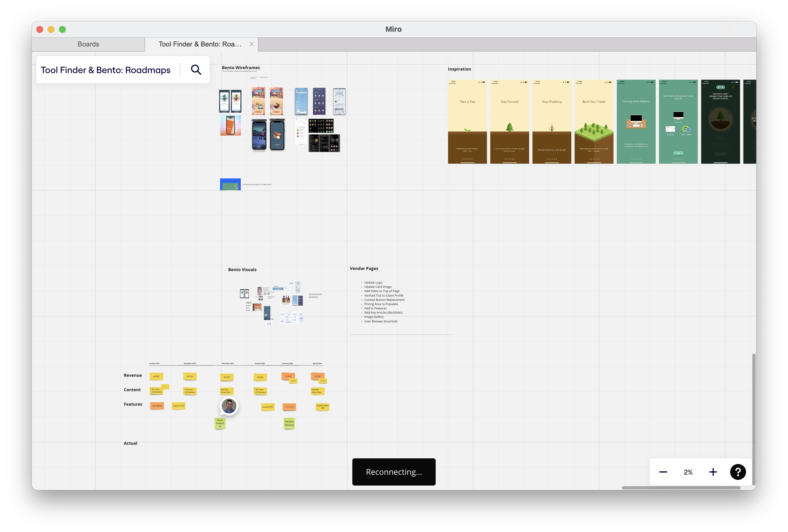
Task: Click the Revenue row sticky note
Action: coord(156,375)
